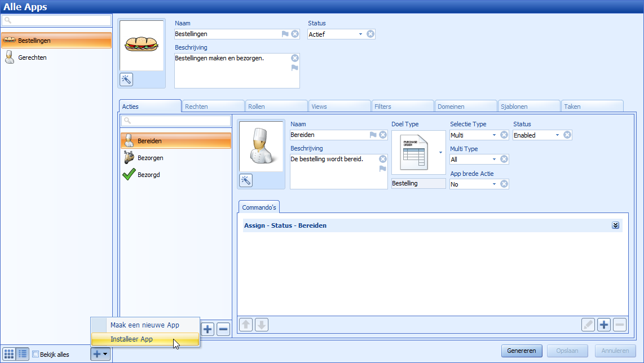Clear the app Status Actief field
The height and width of the screenshot is (363, 644).
[370, 34]
